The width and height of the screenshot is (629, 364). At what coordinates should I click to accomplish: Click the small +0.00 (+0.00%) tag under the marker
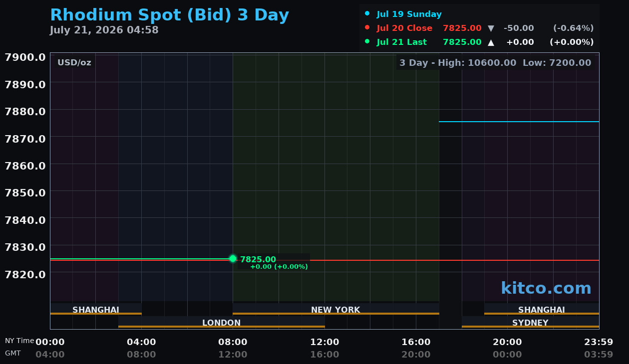point(279,267)
